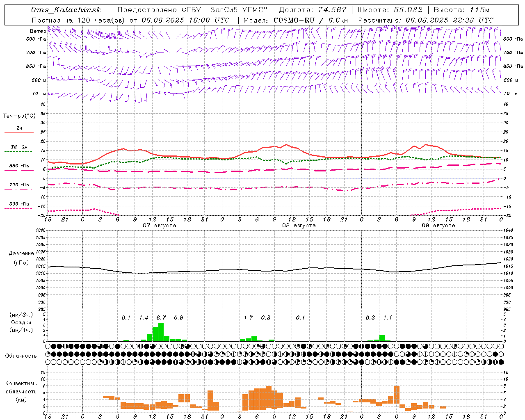Click the 08 августа date label
The height and width of the screenshot is (420, 525).
click(x=299, y=226)
